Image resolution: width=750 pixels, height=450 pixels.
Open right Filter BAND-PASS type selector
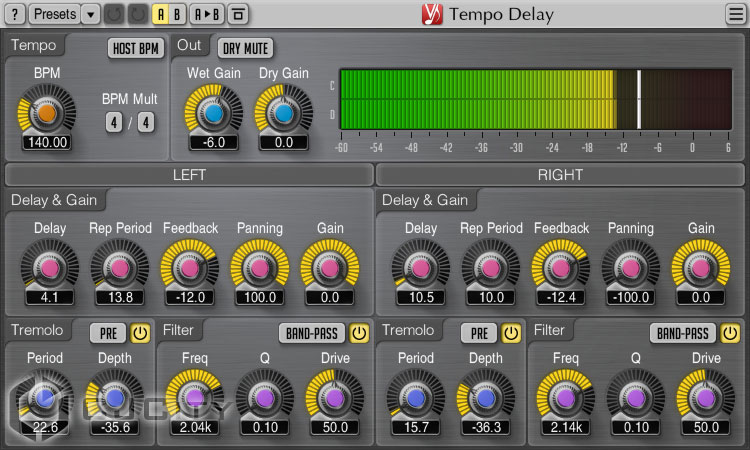(683, 333)
